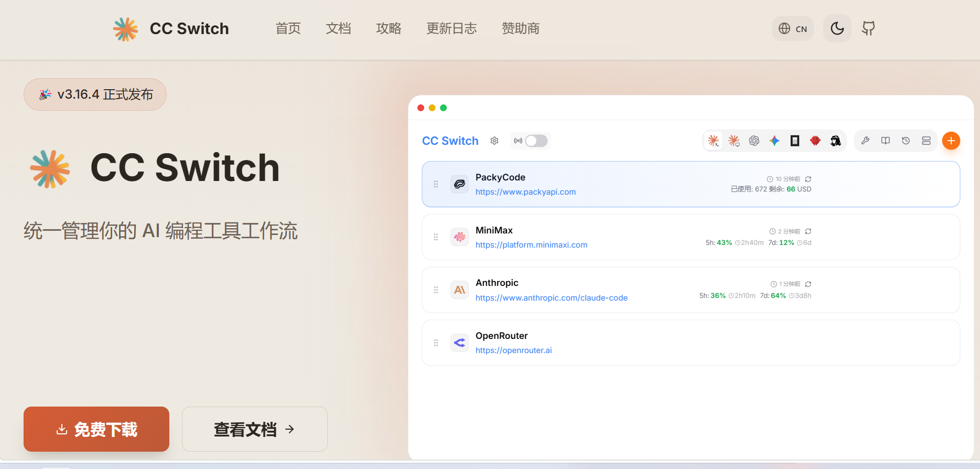The width and height of the screenshot is (980, 469).
Task: Click the 1 分钟前 timestamp
Action: (790, 284)
